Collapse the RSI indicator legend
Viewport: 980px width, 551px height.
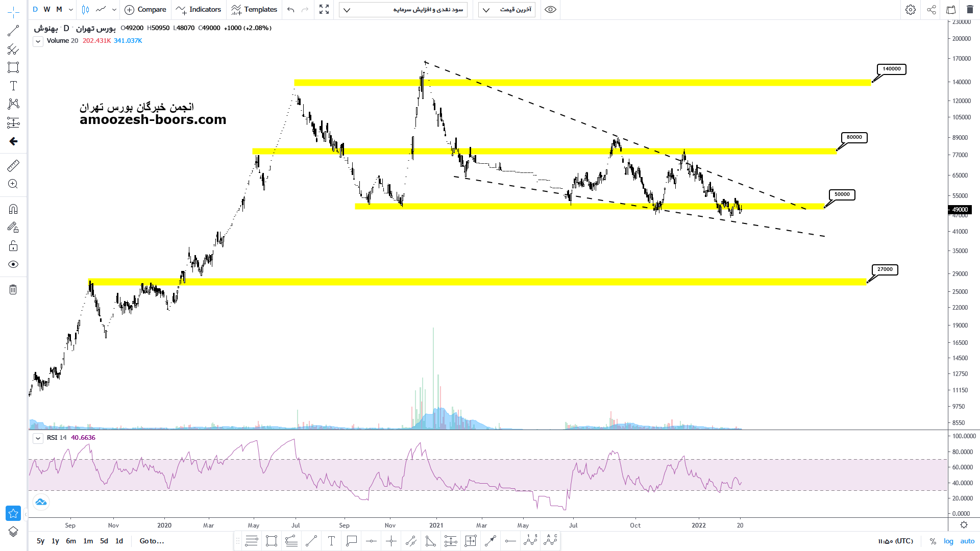click(38, 438)
